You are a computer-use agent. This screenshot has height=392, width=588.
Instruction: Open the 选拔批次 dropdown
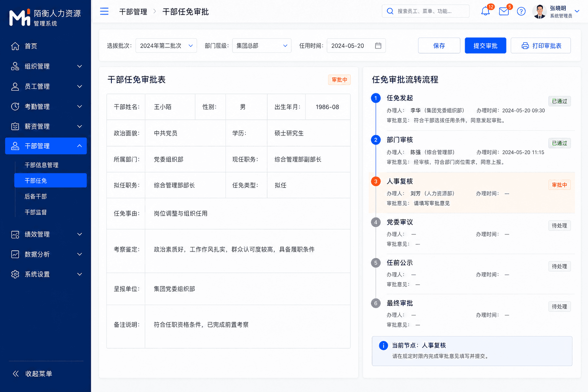tap(166, 46)
